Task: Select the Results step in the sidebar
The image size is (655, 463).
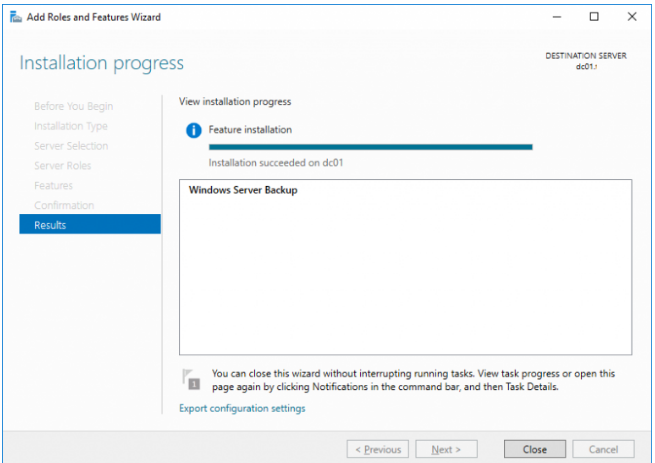Action: tap(90, 224)
